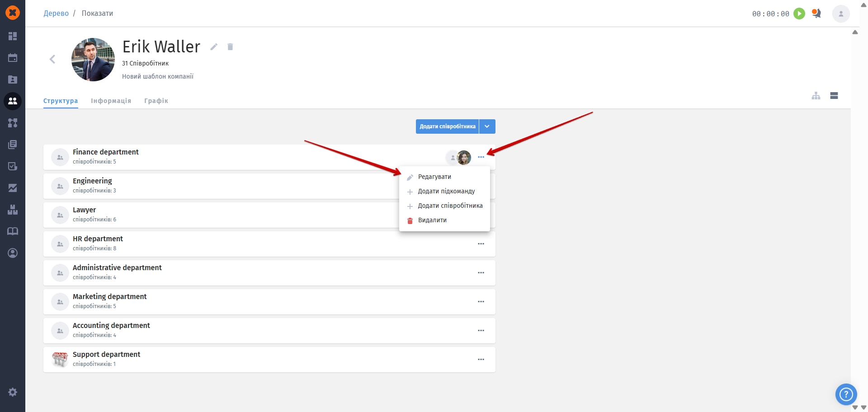
Task: Open the three-dot menu for HR department
Action: click(x=481, y=244)
